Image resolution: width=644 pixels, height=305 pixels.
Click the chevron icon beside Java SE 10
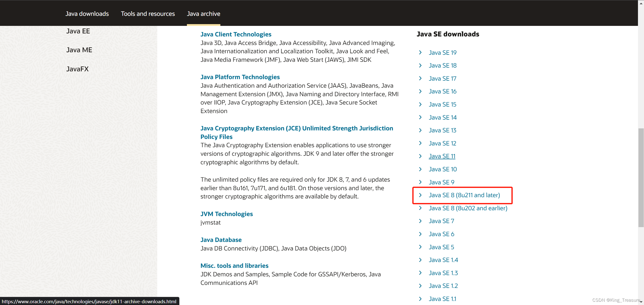(420, 169)
